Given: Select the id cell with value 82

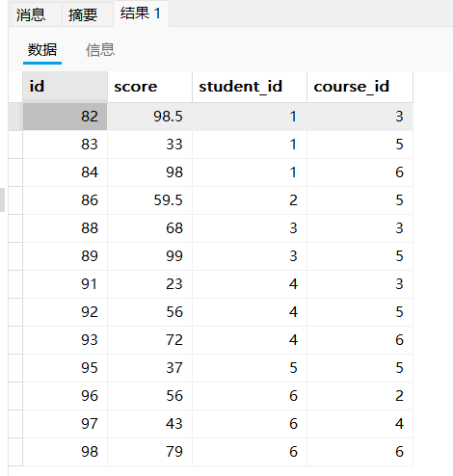Looking at the screenshot, I should [x=65, y=117].
